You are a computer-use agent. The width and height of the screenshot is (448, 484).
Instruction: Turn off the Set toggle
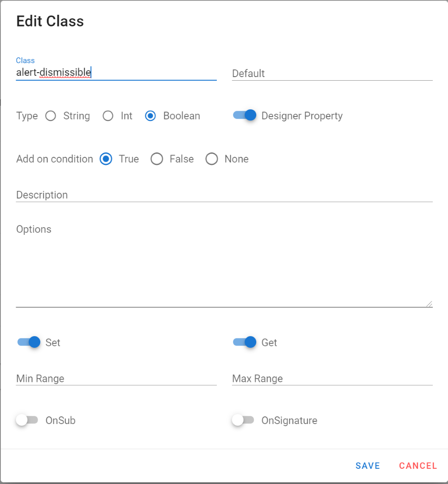29,342
